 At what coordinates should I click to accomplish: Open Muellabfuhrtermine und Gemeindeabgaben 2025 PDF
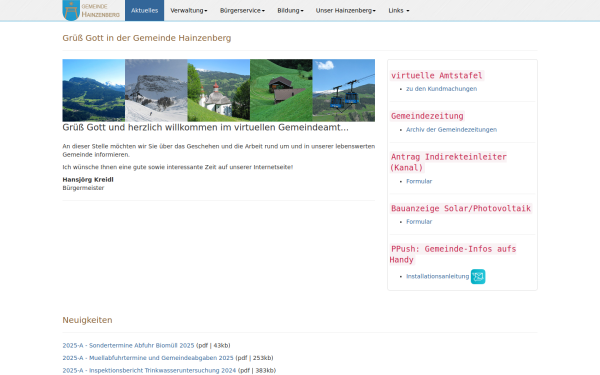point(148,358)
